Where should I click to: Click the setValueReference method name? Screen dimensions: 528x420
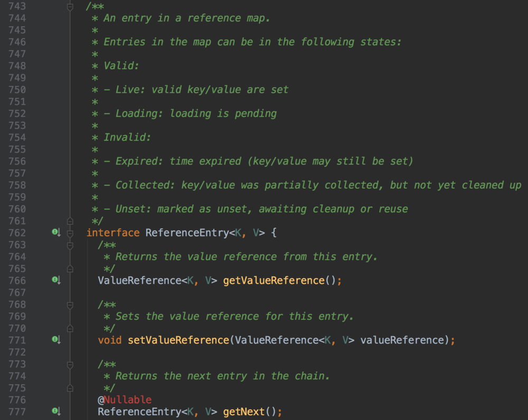pos(178,340)
